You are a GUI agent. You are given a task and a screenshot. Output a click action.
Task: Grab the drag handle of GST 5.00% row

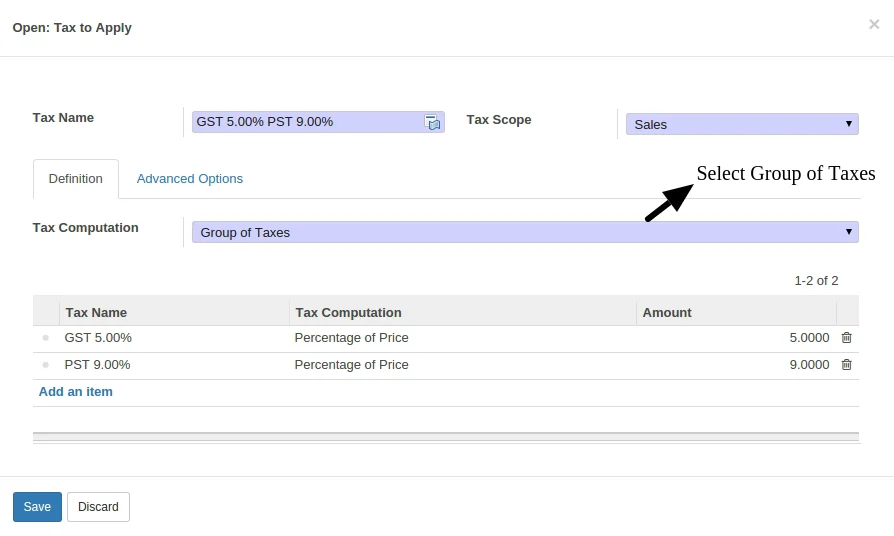tap(46, 338)
